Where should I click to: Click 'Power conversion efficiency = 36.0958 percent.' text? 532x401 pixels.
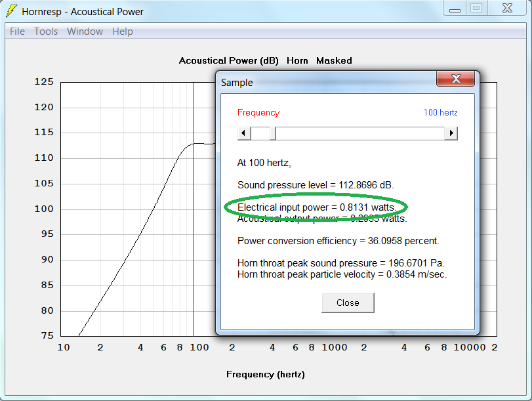[x=338, y=241]
